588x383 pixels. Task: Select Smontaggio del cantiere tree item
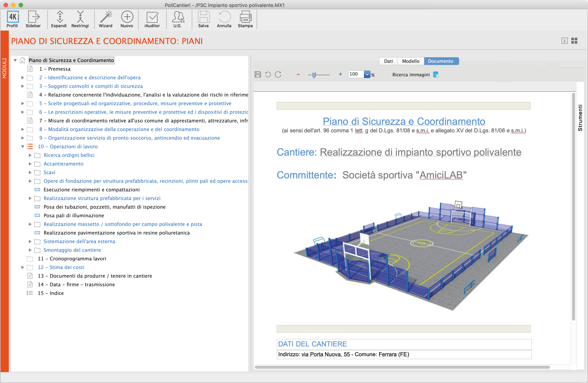point(72,250)
